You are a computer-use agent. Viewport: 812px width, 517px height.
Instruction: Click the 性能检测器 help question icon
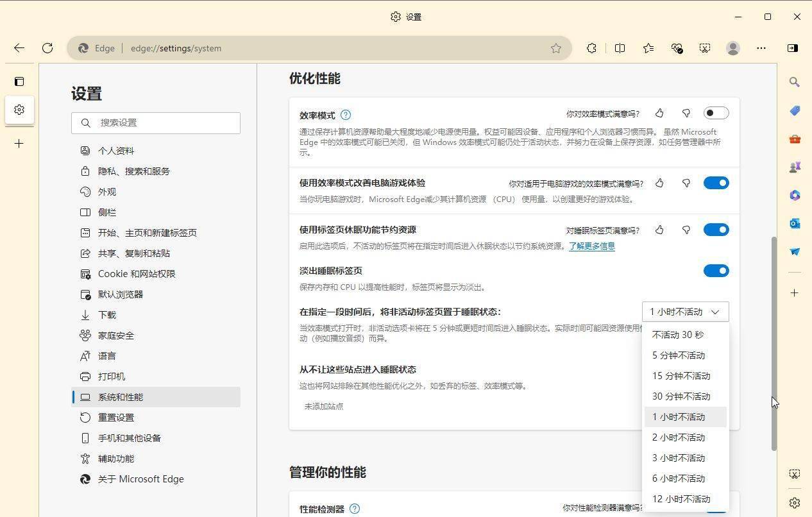[355, 509]
